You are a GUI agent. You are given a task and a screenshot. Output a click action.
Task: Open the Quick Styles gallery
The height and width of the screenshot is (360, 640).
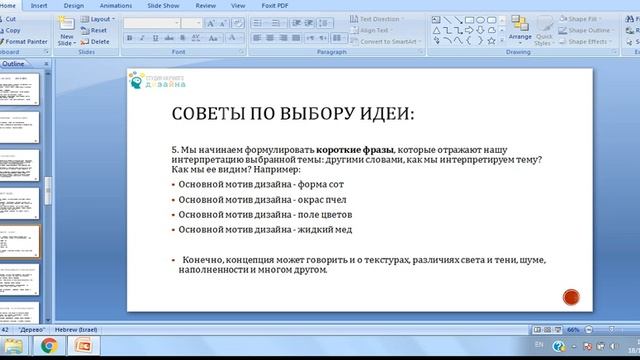click(x=544, y=31)
